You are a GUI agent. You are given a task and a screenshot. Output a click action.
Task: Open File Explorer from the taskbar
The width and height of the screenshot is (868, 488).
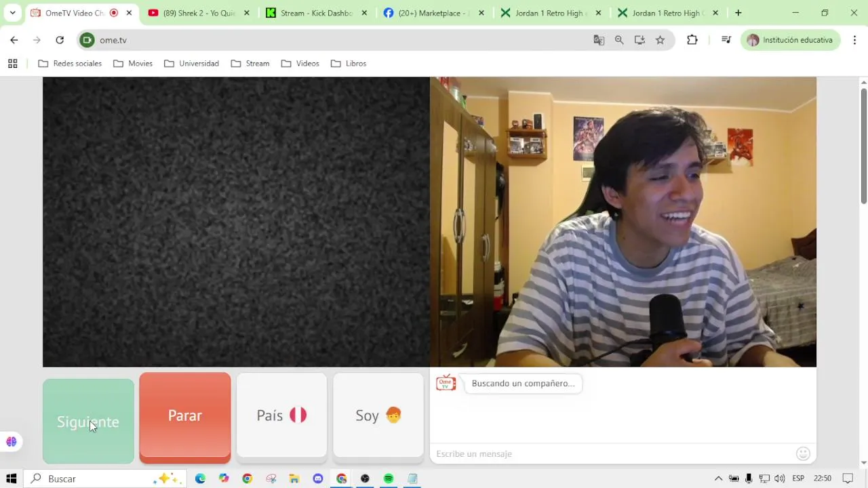coord(294,479)
